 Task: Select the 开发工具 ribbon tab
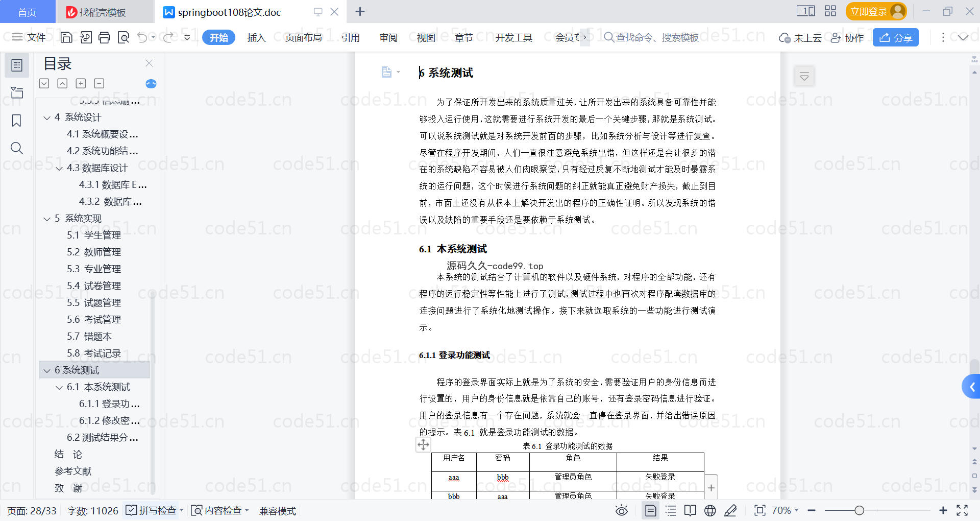pyautogui.click(x=513, y=37)
